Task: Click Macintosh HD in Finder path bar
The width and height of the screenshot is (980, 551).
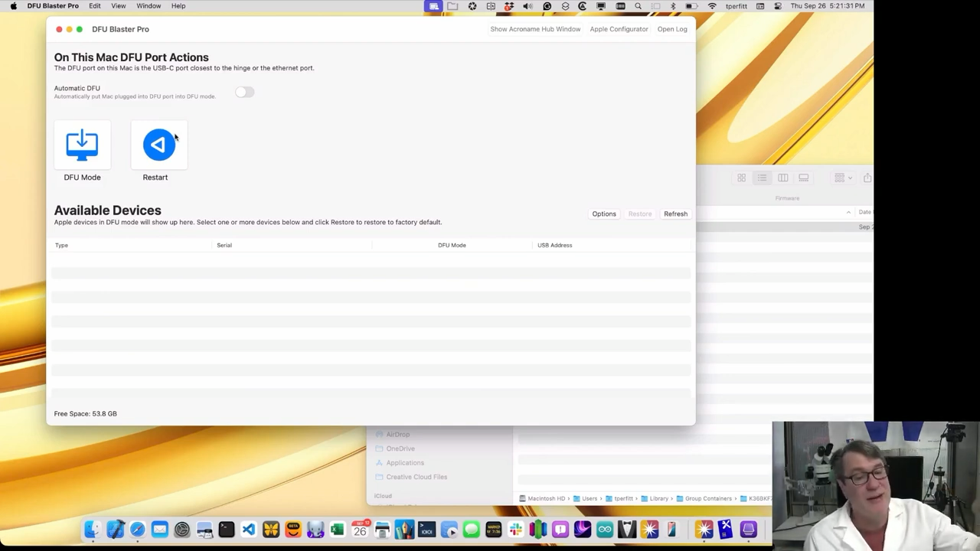Action: [x=542, y=499]
